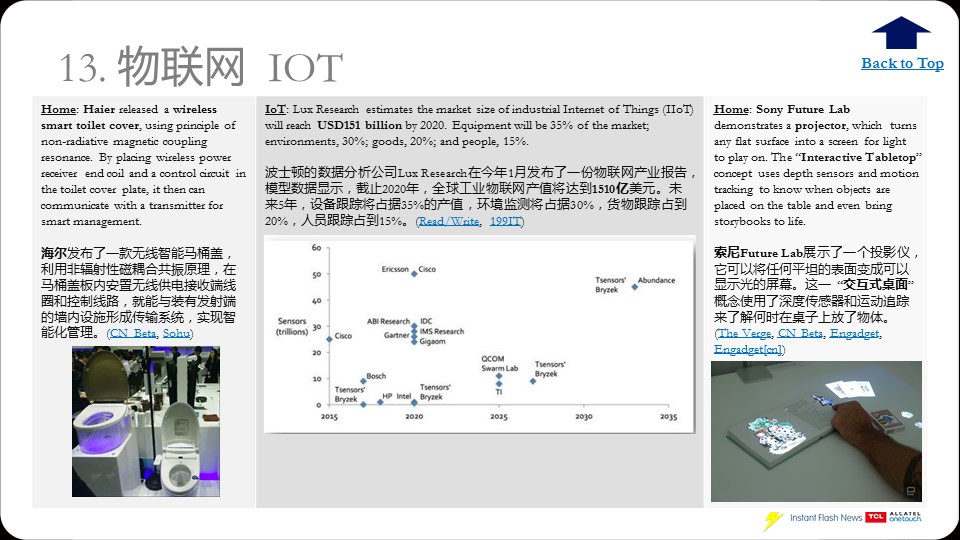Click the Alcatel onetouch logo
Image resolution: width=960 pixels, height=540 pixels.
click(905, 517)
